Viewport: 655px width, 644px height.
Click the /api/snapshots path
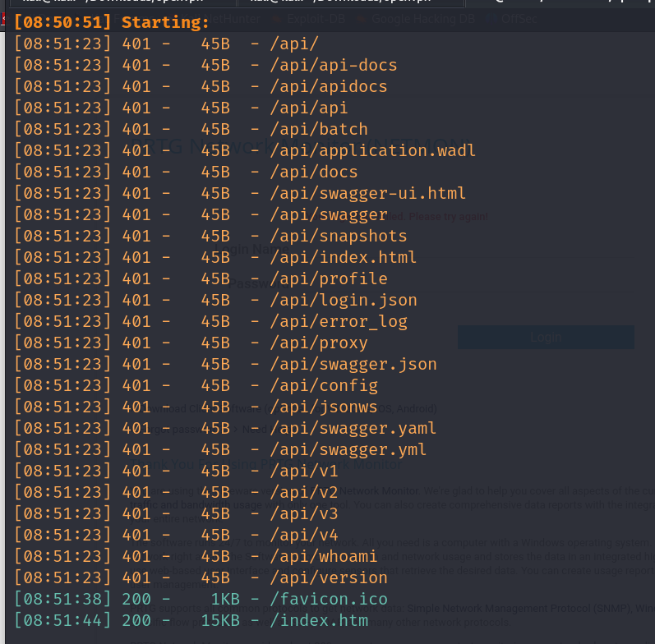pyautogui.click(x=339, y=236)
